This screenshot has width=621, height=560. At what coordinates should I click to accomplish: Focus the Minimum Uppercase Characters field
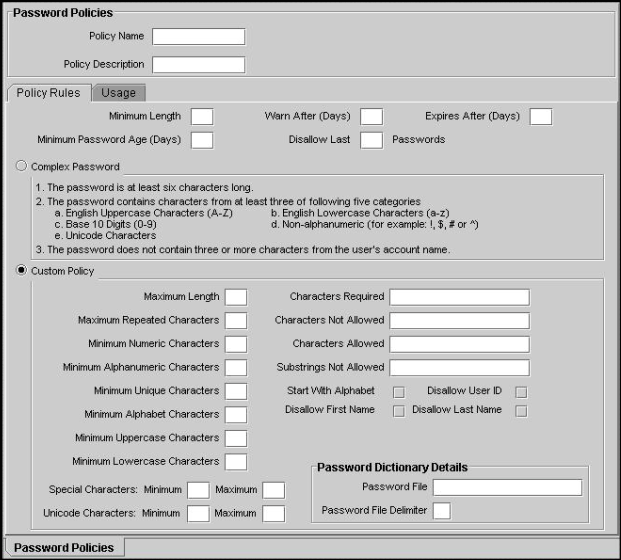[236, 438]
